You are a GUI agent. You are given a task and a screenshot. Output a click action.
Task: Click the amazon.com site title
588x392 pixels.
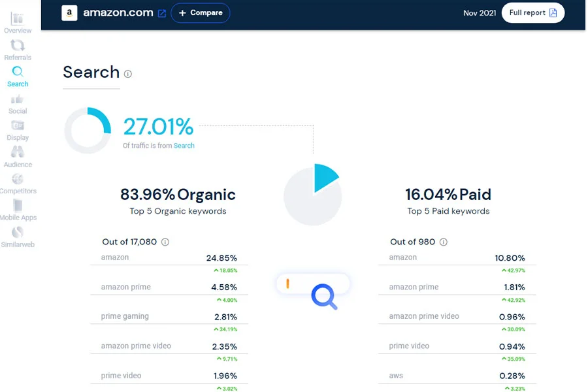[118, 13]
